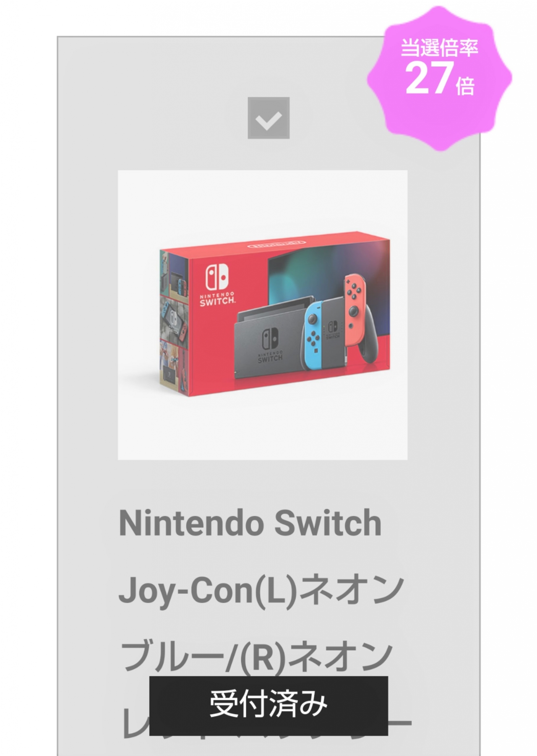Image resolution: width=537 pixels, height=756 pixels.
Task: Click the 'SWITCH' text on the dock
Action: [x=270, y=358]
